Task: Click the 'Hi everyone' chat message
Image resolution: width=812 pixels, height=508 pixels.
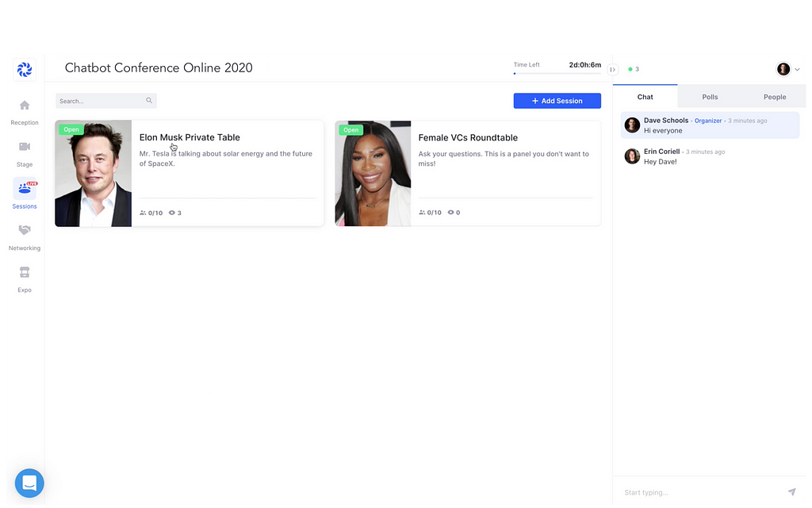Action: point(663,131)
